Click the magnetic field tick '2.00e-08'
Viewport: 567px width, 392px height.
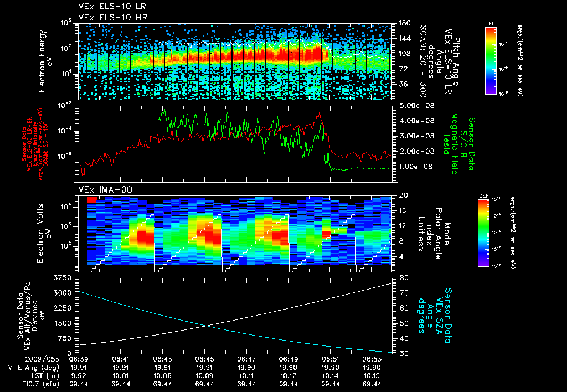[x=416, y=151]
